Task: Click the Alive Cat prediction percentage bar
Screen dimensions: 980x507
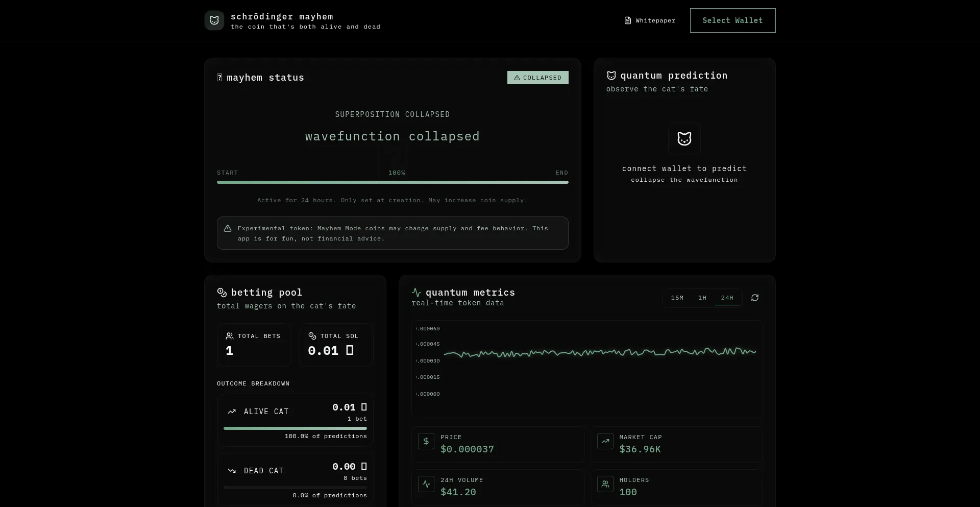Action: [x=295, y=428]
